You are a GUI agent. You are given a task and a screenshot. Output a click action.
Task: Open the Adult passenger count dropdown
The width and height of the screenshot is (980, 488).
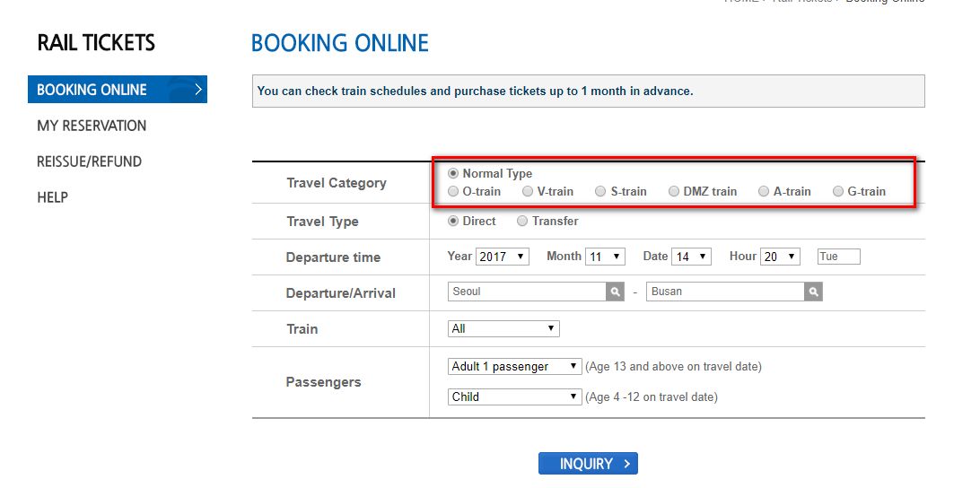515,366
